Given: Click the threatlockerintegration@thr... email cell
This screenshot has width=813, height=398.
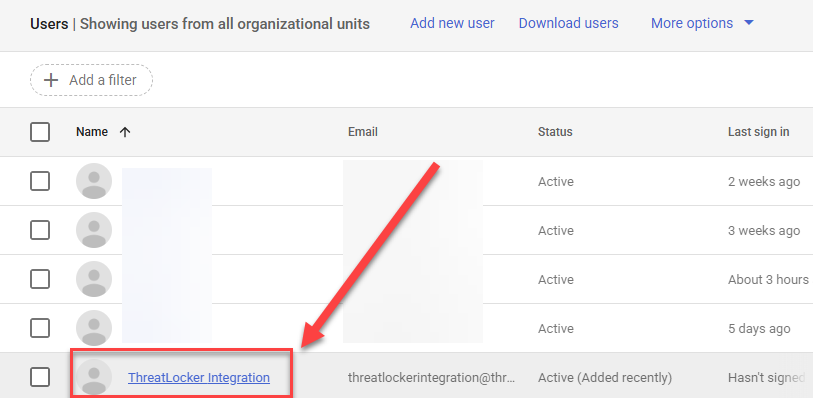Looking at the screenshot, I should [x=432, y=378].
